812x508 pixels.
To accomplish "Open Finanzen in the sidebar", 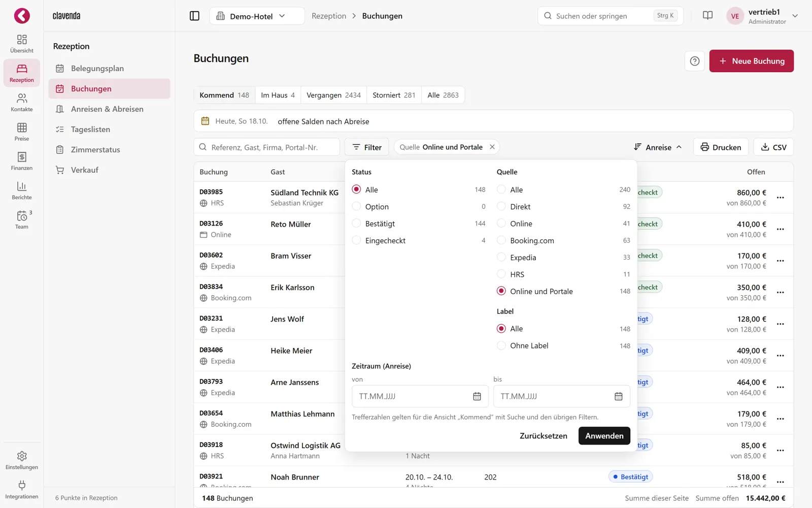I will coord(22,162).
